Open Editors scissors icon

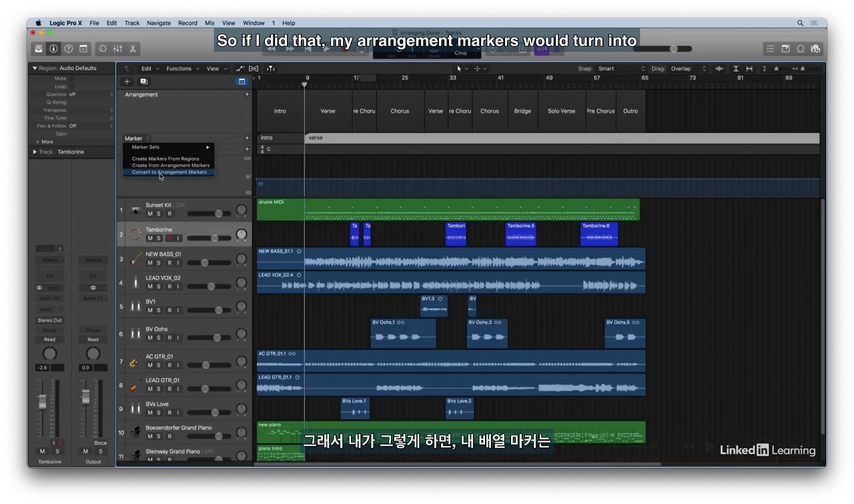coord(133,49)
